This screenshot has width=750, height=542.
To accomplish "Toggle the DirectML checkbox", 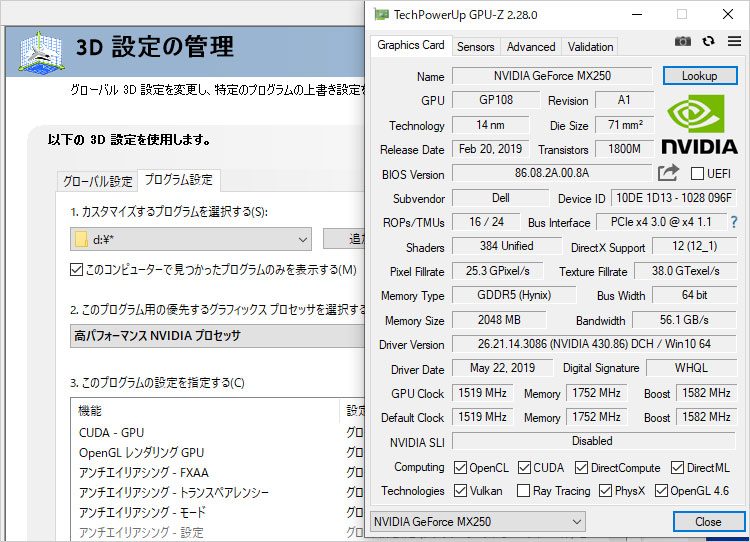I will coord(677,467).
